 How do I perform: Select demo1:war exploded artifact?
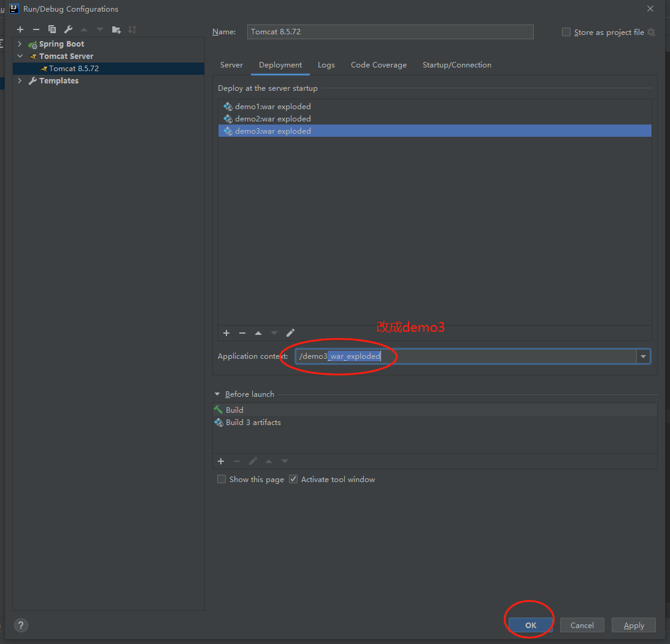(434, 106)
